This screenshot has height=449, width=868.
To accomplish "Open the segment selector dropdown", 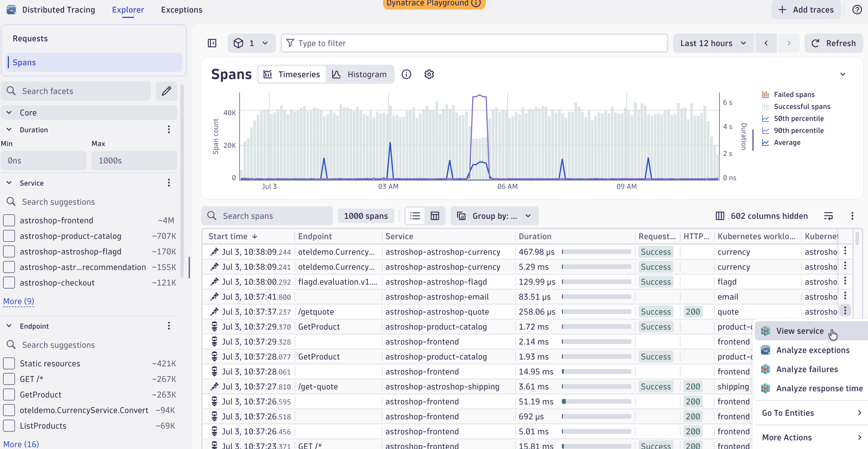I will 251,43.
